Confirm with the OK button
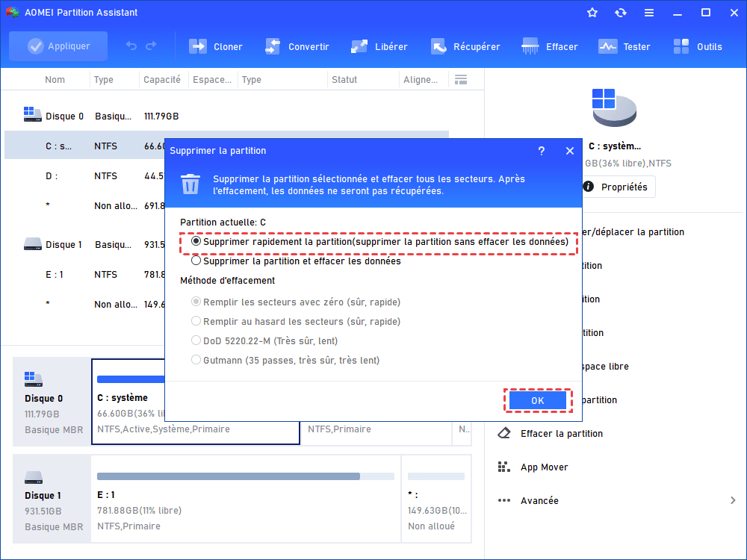This screenshot has width=747, height=560. pyautogui.click(x=538, y=400)
